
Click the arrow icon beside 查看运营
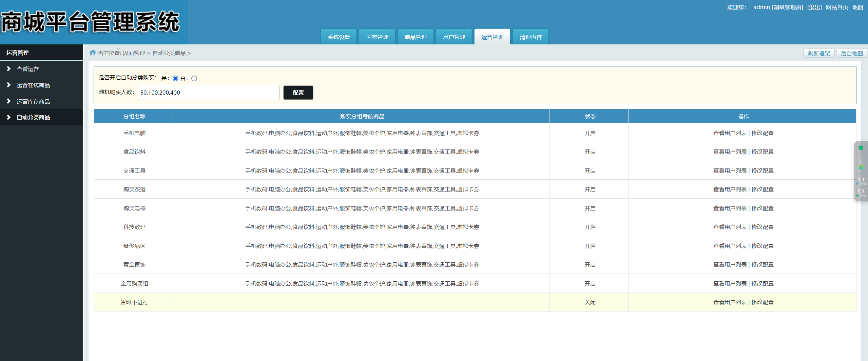click(x=9, y=69)
